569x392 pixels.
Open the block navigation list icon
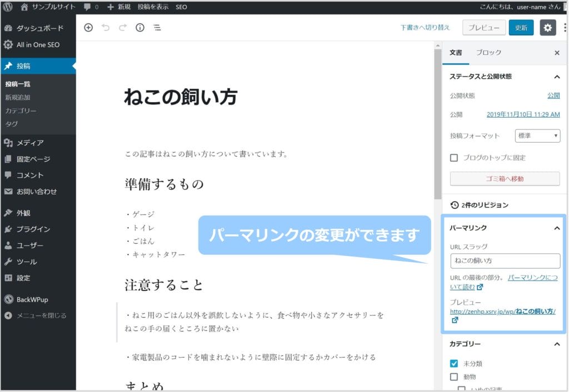click(x=157, y=28)
